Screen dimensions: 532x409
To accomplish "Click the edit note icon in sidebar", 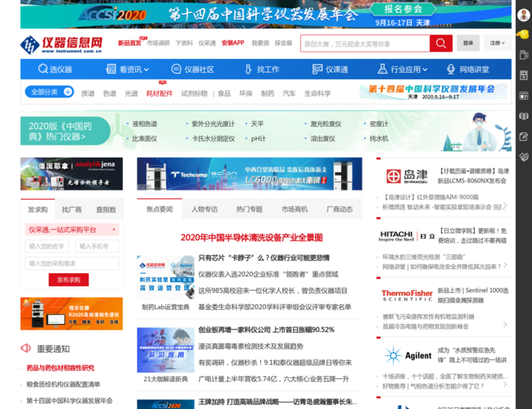I will pos(524,137).
